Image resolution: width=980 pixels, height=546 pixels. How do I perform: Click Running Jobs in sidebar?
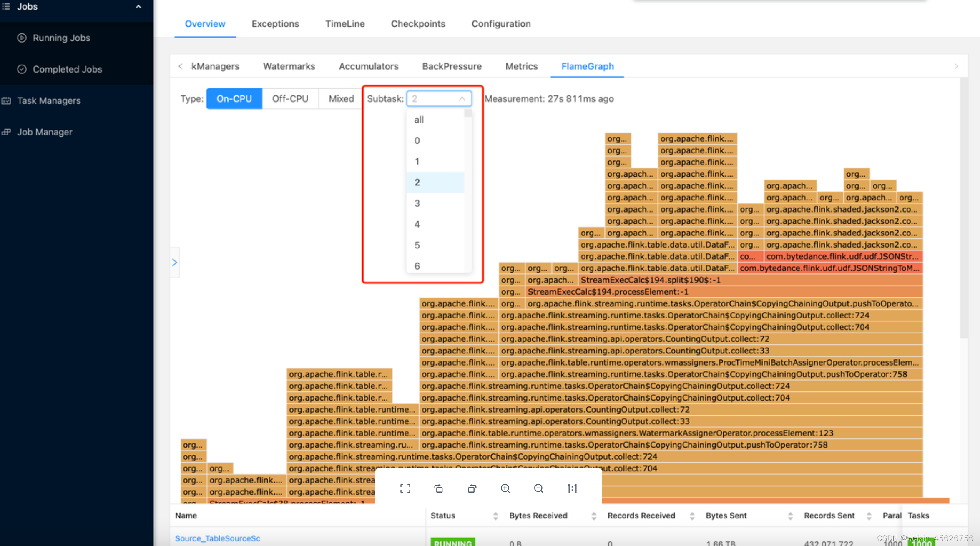click(62, 38)
